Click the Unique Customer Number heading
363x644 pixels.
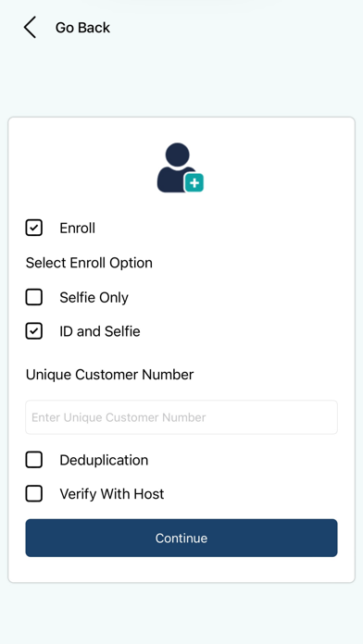coord(110,375)
